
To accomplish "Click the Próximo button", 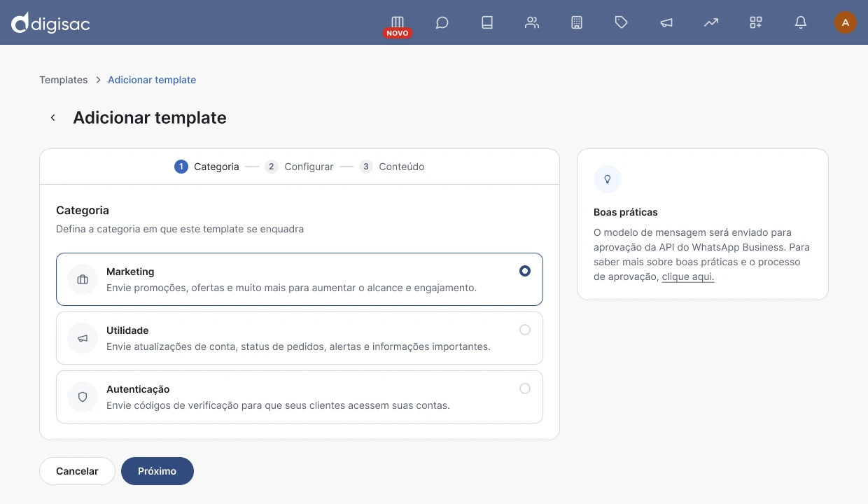I will (157, 471).
